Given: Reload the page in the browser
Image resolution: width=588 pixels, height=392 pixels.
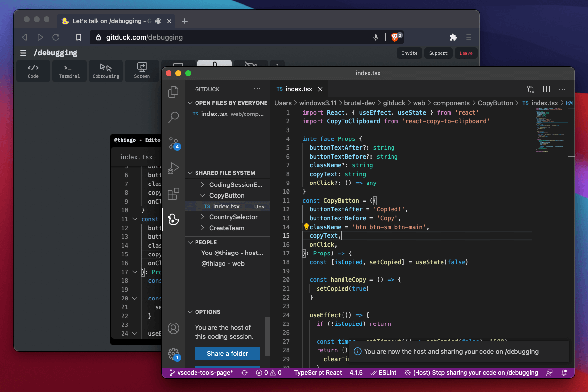Looking at the screenshot, I should (56, 37).
